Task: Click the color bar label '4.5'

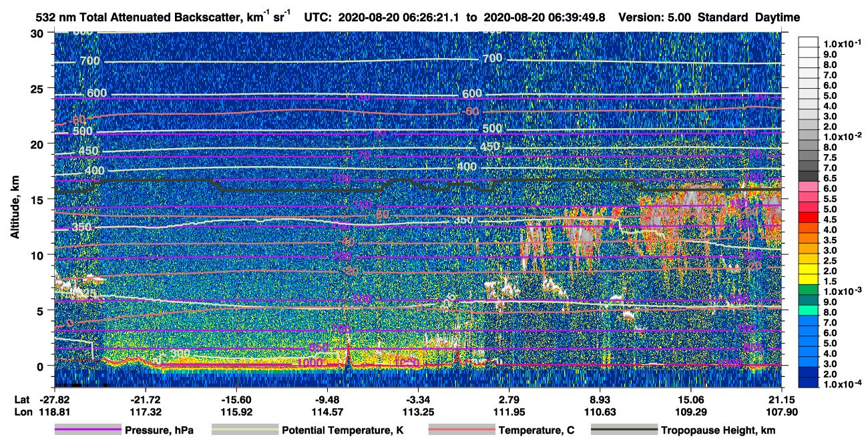Action: [831, 219]
